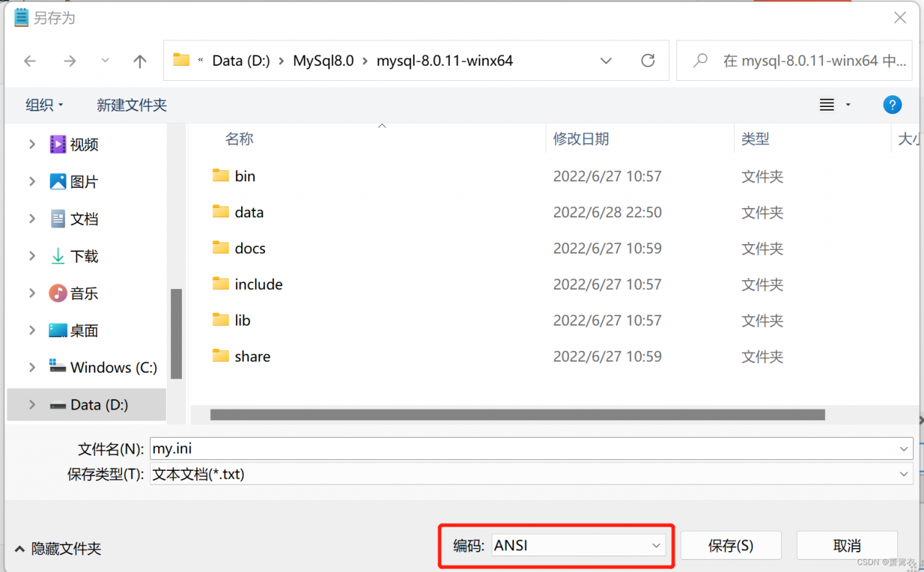Open the 文件名 dropdown arrow
Image resolution: width=924 pixels, height=572 pixels.
(905, 448)
